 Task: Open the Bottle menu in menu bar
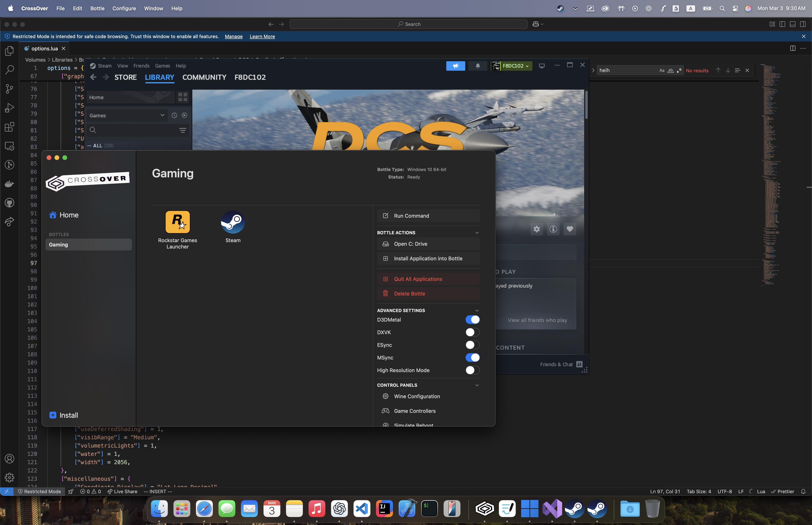[x=97, y=8]
